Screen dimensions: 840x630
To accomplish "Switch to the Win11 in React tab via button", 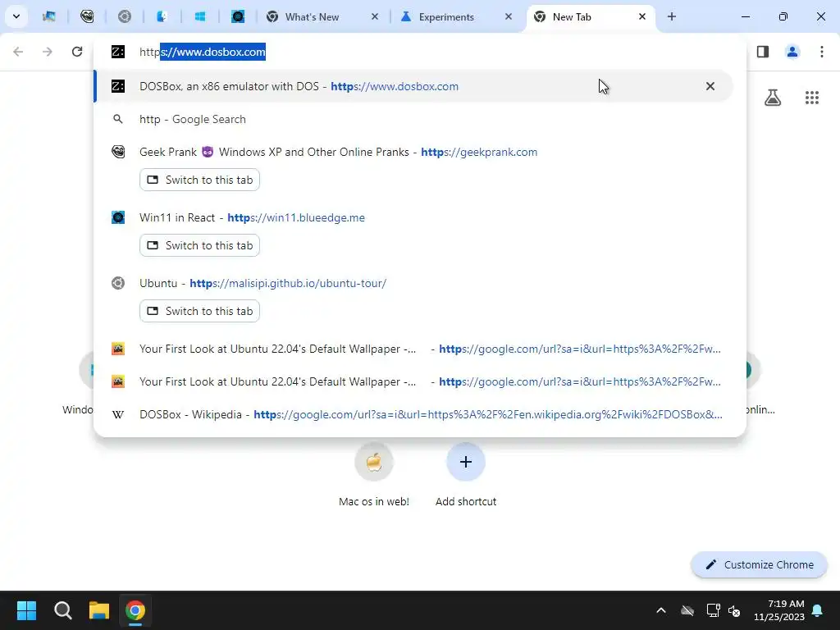I will pos(200,245).
